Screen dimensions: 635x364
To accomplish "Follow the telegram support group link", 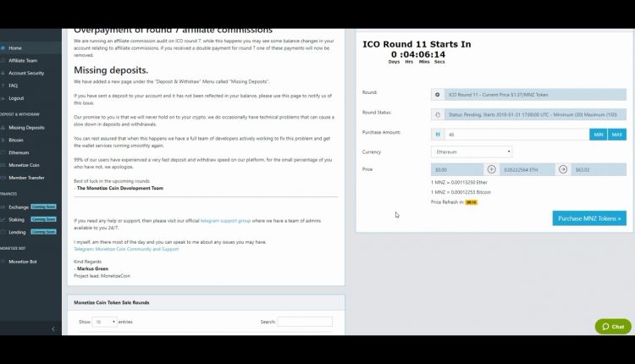I will (x=225, y=221).
